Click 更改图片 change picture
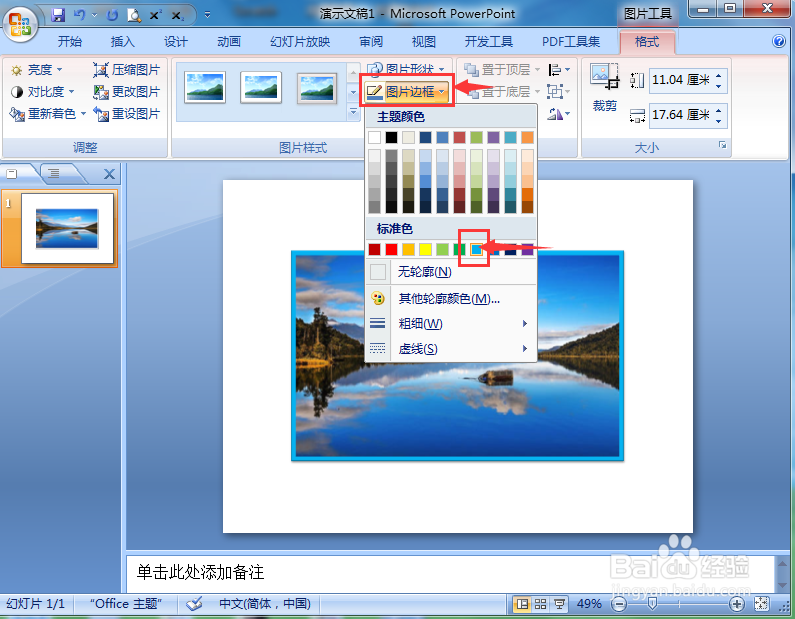This screenshot has height=619, width=795. [127, 92]
